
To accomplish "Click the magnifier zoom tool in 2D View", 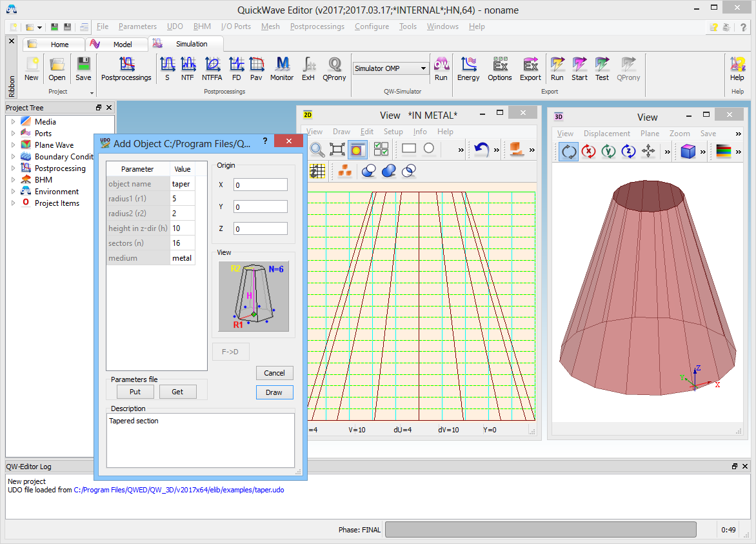I will 317,150.
